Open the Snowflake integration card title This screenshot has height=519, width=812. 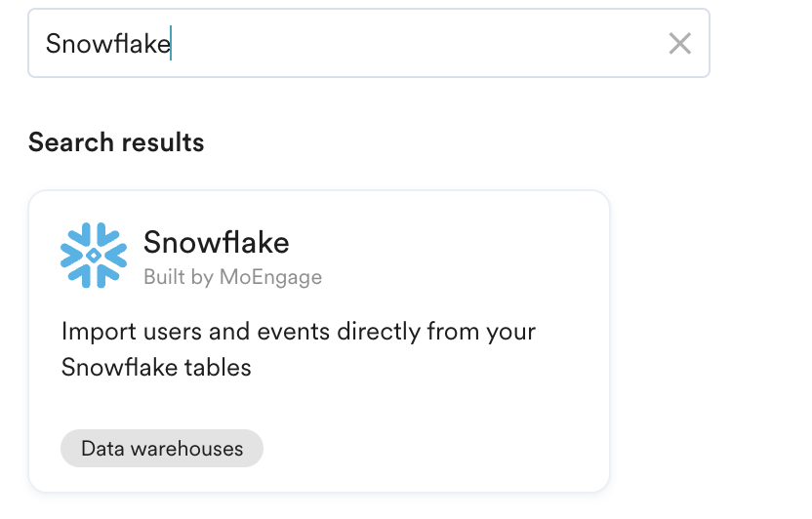tap(216, 242)
